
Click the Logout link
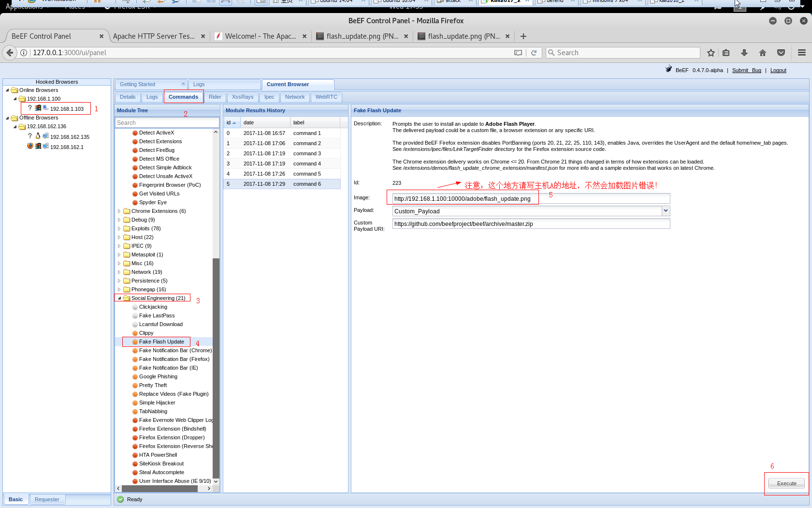(778, 70)
